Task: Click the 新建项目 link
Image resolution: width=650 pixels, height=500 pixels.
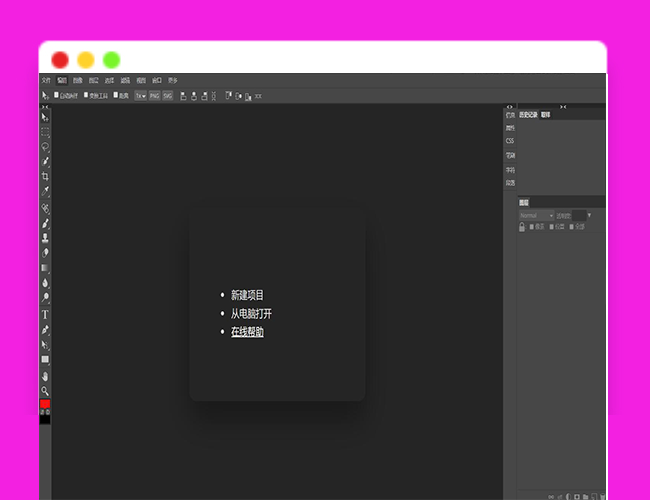Action: point(247,295)
